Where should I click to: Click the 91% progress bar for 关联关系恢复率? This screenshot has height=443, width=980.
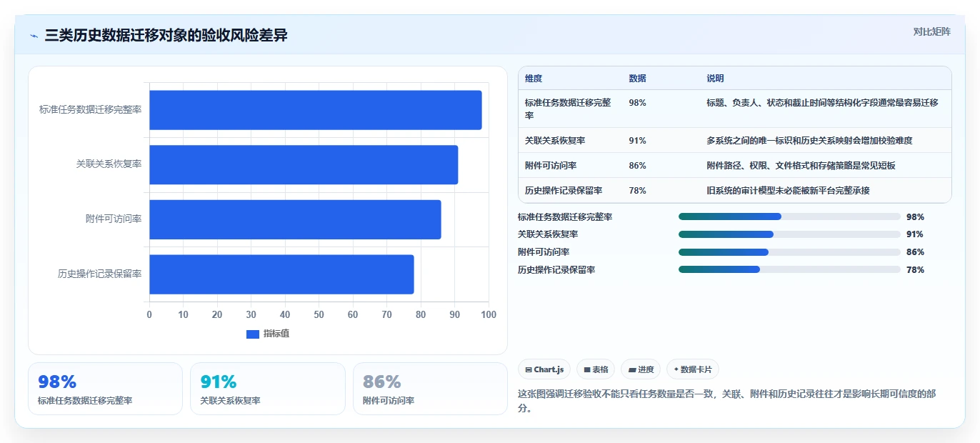[x=789, y=234]
